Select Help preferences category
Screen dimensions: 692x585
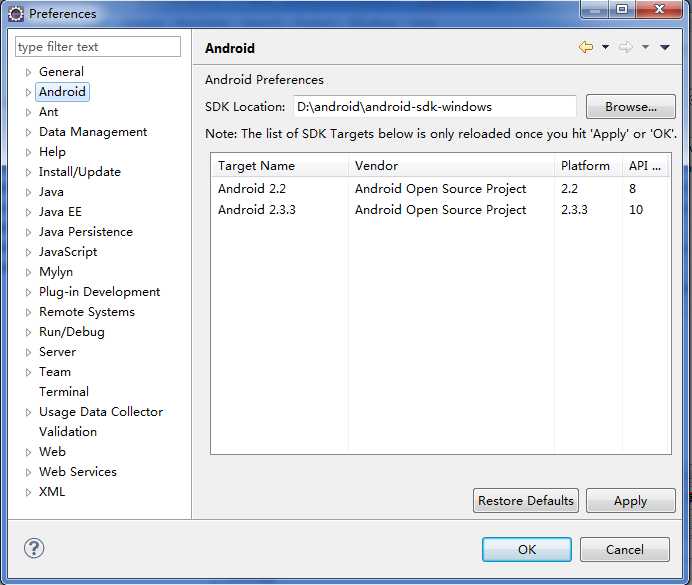pyautogui.click(x=53, y=152)
